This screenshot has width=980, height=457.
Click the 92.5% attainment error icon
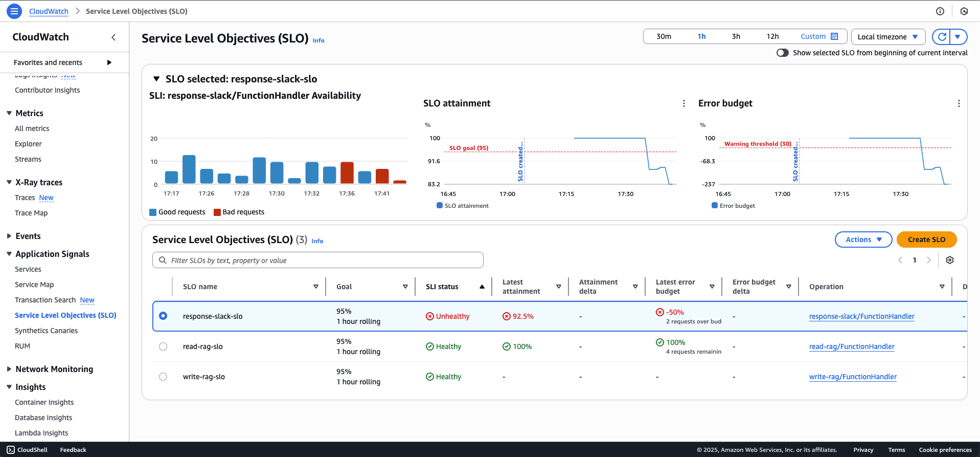[x=506, y=316]
